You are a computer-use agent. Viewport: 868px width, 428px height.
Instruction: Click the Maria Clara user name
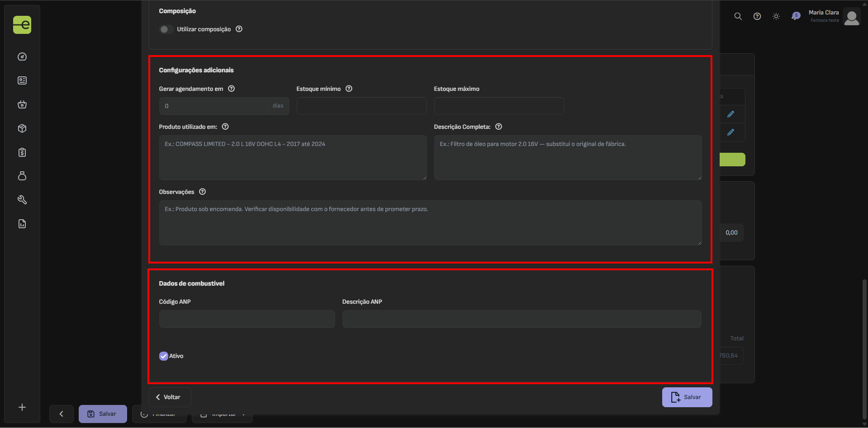(823, 13)
